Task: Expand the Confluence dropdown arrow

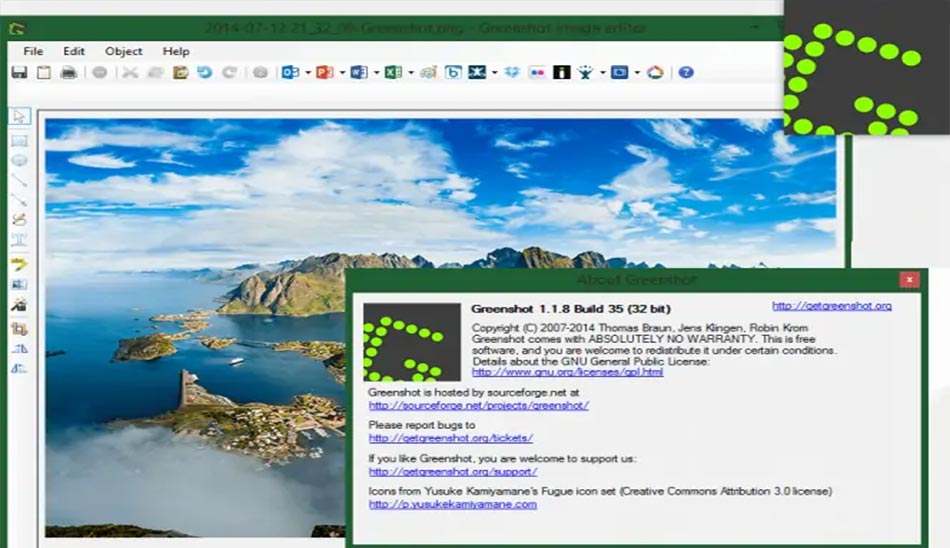Action: click(494, 73)
